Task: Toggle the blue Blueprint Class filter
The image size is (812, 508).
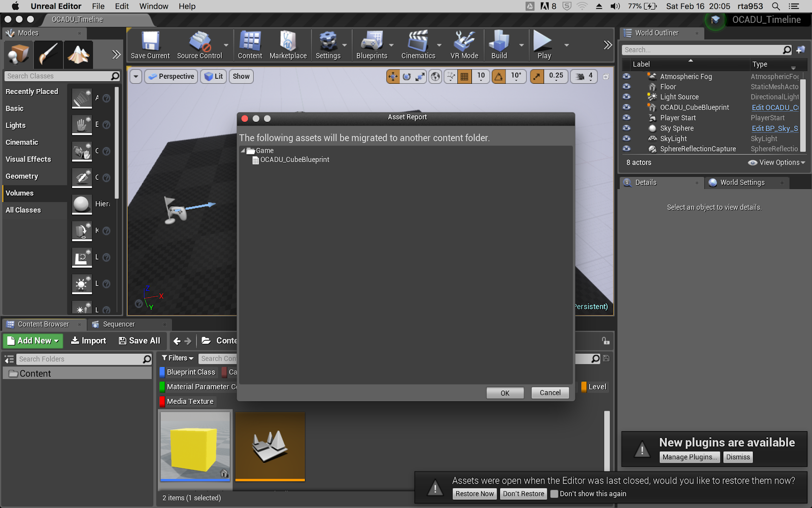Action: [188, 372]
